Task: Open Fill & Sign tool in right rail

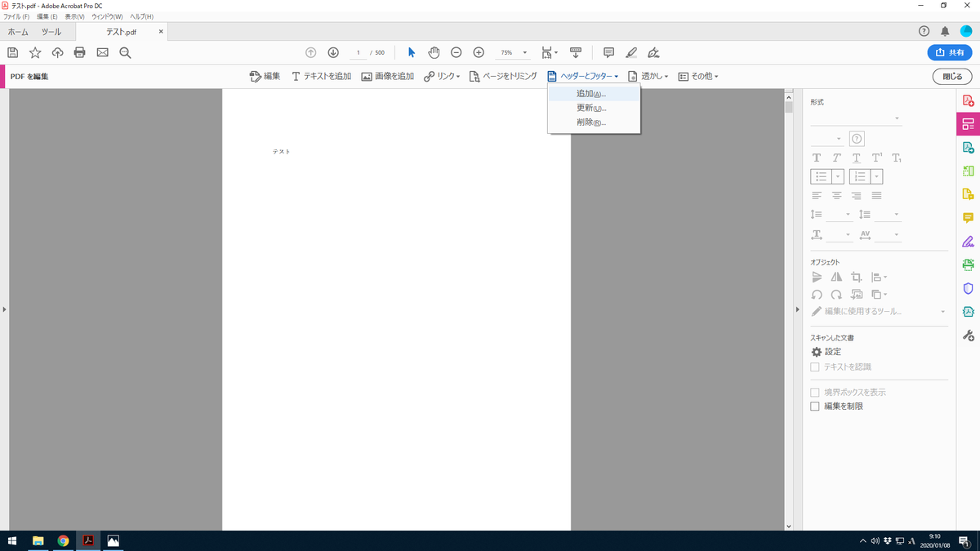Action: tap(969, 241)
